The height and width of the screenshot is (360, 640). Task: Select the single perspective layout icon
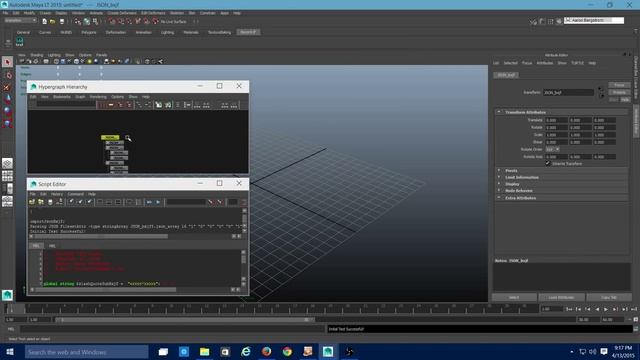pos(7,164)
